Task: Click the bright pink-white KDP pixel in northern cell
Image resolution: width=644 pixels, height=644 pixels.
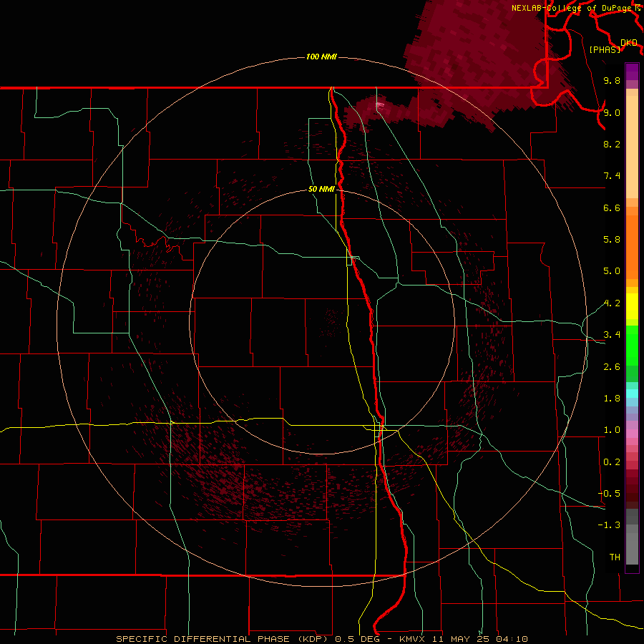Action: tap(379, 106)
